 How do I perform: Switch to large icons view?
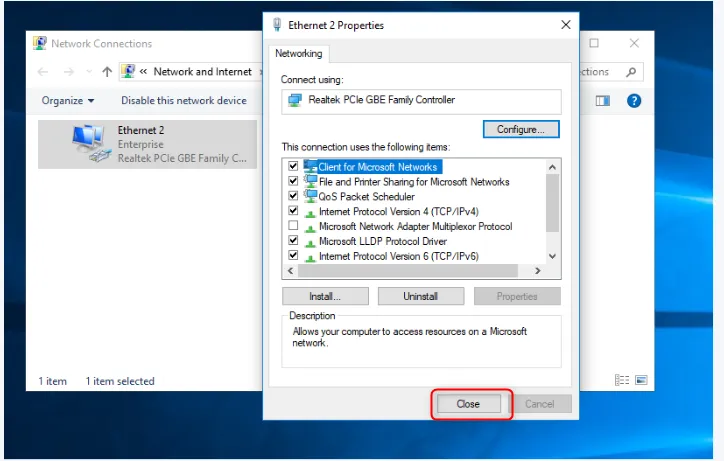(x=641, y=380)
